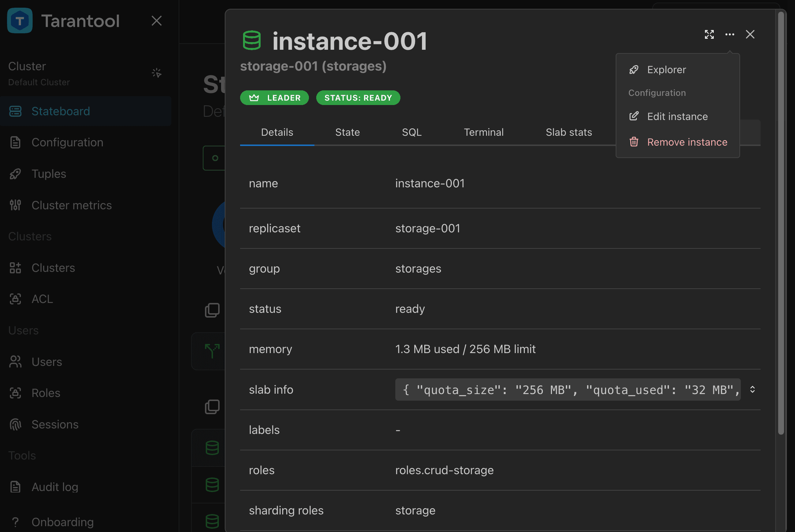Open Onboarding from the sidebar
This screenshot has height=532, width=795.
pyautogui.click(x=86, y=522)
